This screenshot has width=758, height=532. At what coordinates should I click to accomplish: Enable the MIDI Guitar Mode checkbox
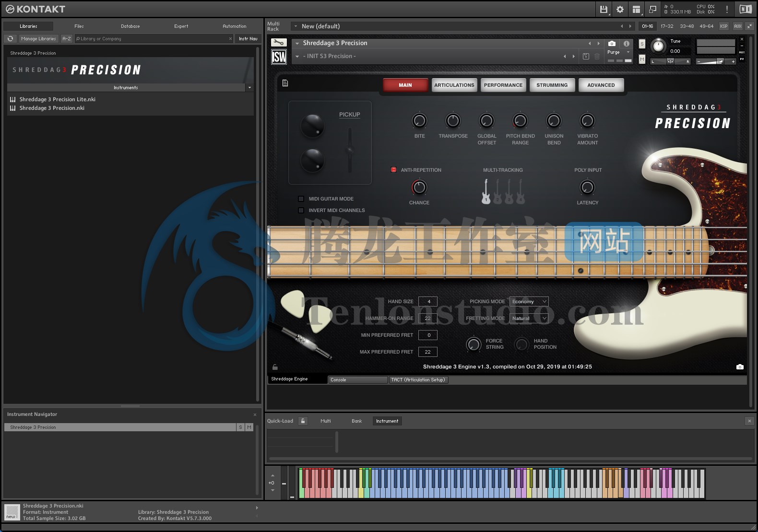click(301, 199)
